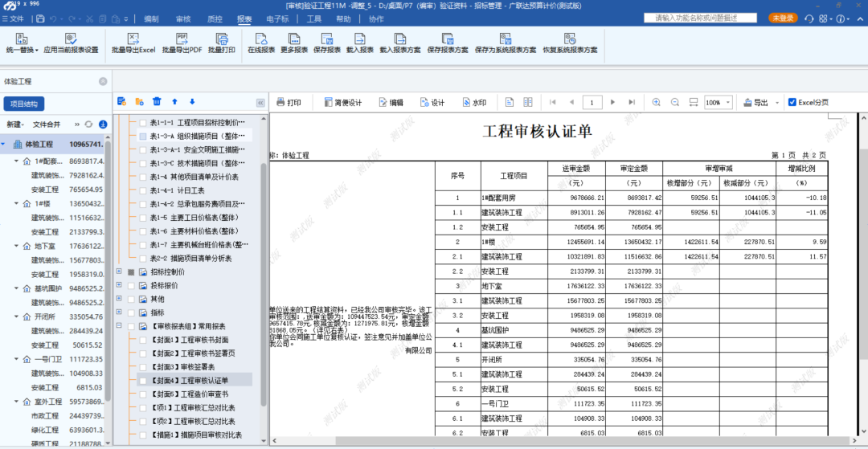Click the trash delete icon above report tree

(x=158, y=102)
